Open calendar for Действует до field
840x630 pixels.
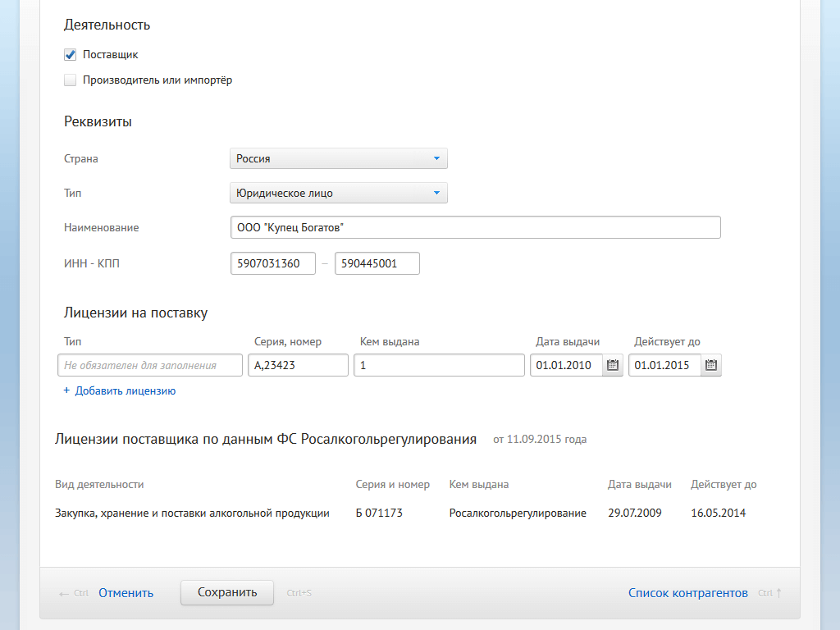(x=711, y=365)
